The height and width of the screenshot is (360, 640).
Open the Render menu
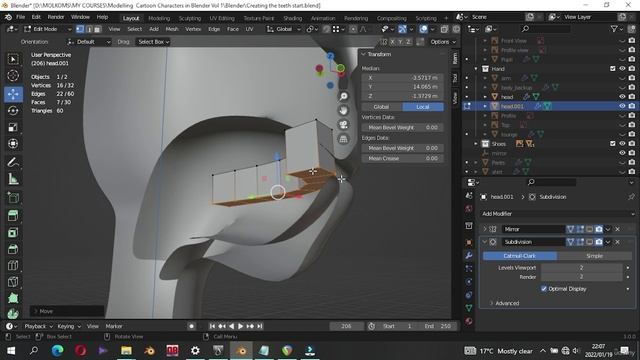tap(56, 17)
